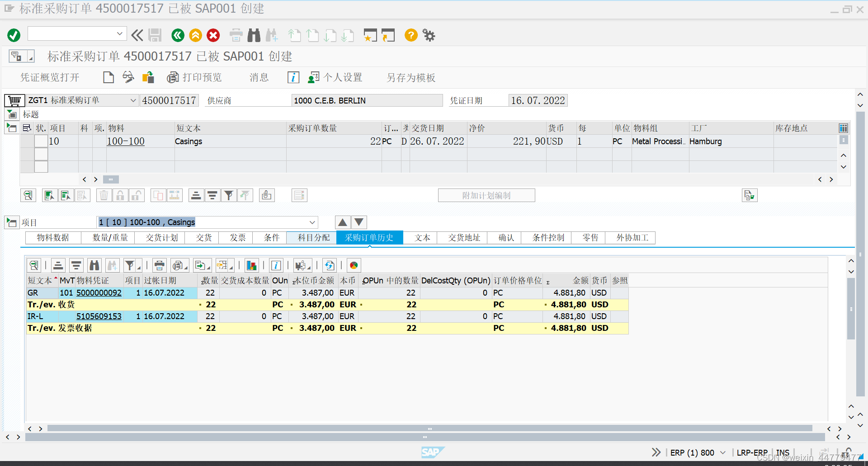The width and height of the screenshot is (868, 466).
Task: Switch to the 条件 tab
Action: coord(272,238)
